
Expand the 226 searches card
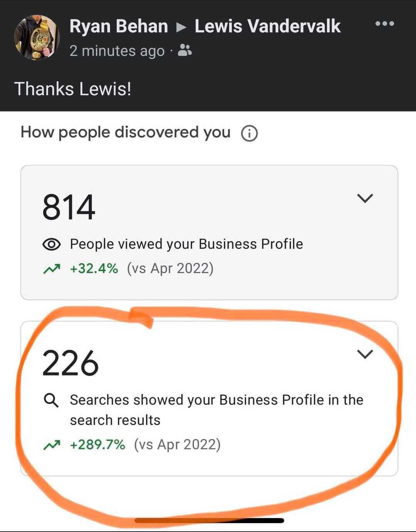365,354
